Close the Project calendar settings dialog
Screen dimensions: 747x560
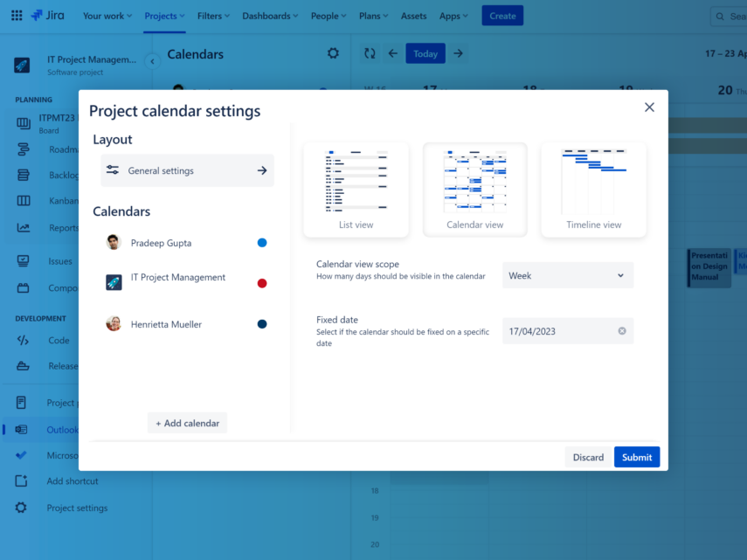(x=649, y=107)
